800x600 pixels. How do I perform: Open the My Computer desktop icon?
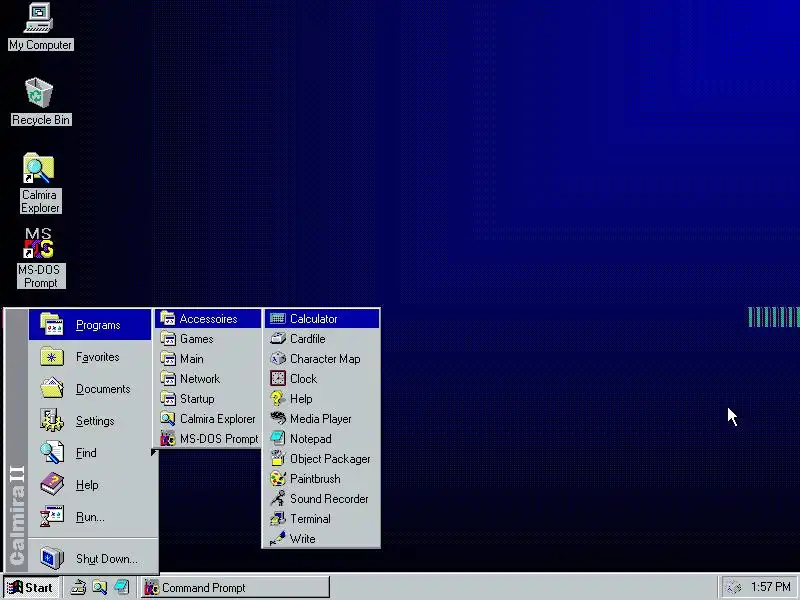coord(40,27)
